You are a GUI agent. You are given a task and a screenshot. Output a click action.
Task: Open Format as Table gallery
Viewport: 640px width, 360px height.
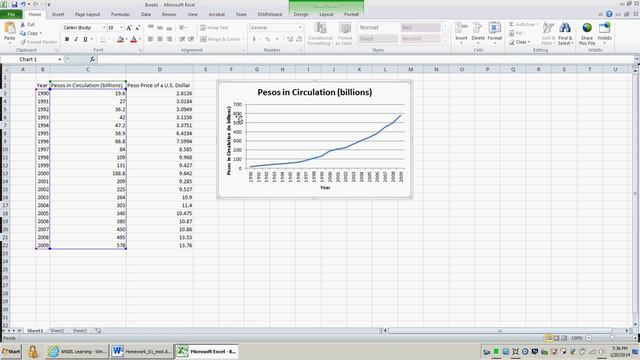click(x=344, y=33)
